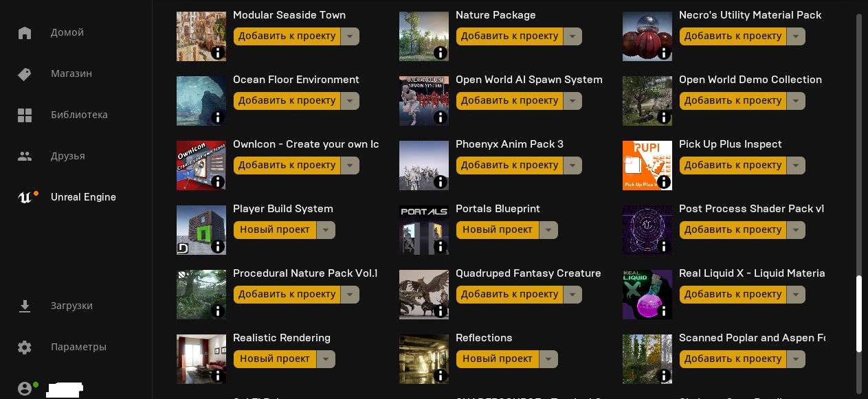Expand dropdown arrow for Nature Package
Viewport: 868px width, 399px height.
tap(572, 36)
